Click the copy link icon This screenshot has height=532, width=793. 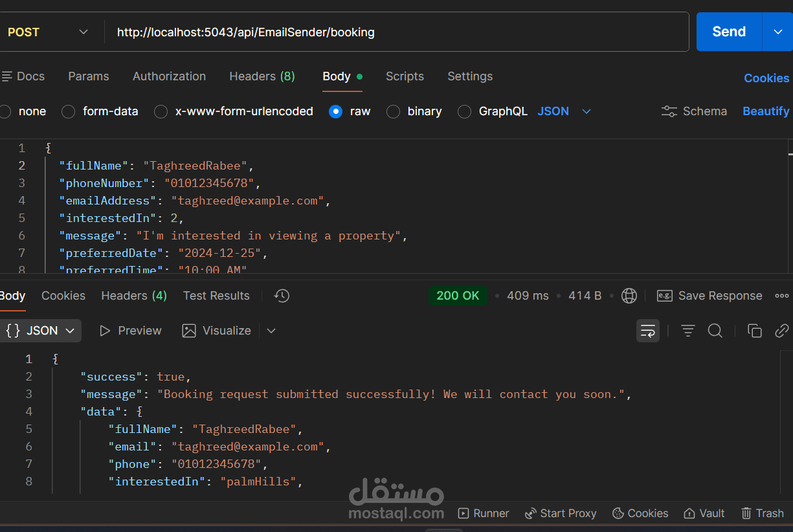[782, 331]
